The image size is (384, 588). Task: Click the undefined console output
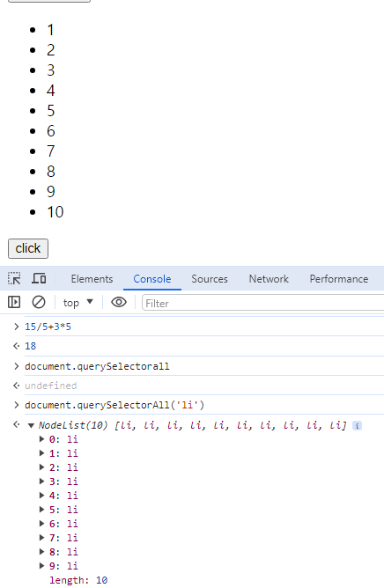point(51,386)
